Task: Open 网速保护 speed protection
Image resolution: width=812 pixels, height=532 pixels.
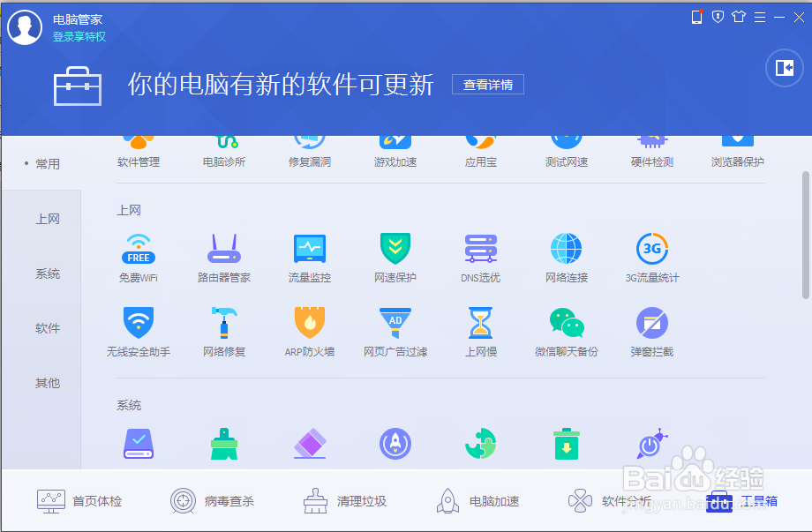Action: [395, 258]
